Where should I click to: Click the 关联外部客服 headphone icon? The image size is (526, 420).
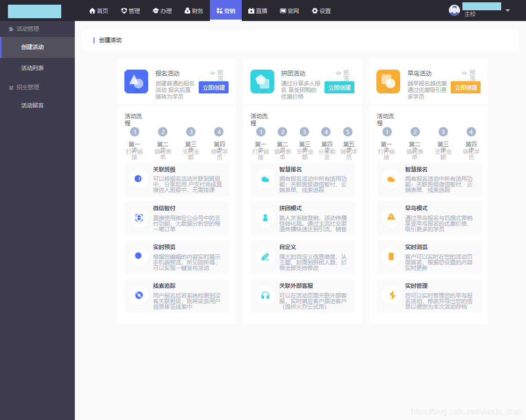[265, 295]
